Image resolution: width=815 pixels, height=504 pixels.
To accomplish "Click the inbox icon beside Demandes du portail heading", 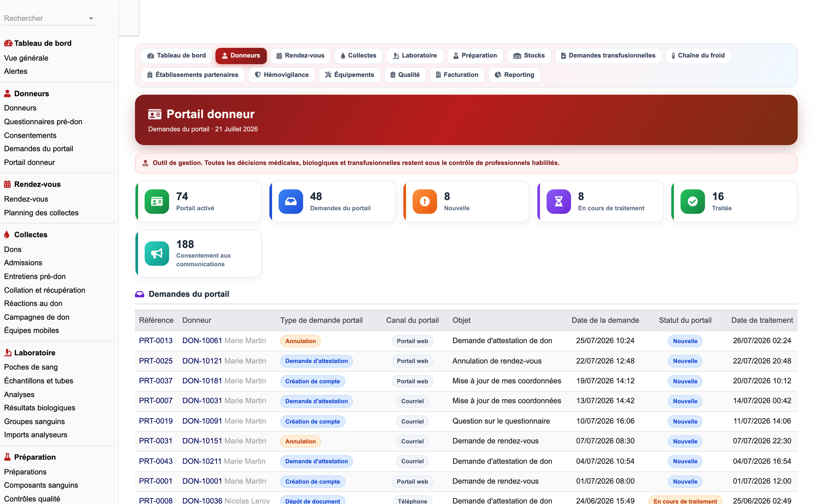I will tap(139, 294).
